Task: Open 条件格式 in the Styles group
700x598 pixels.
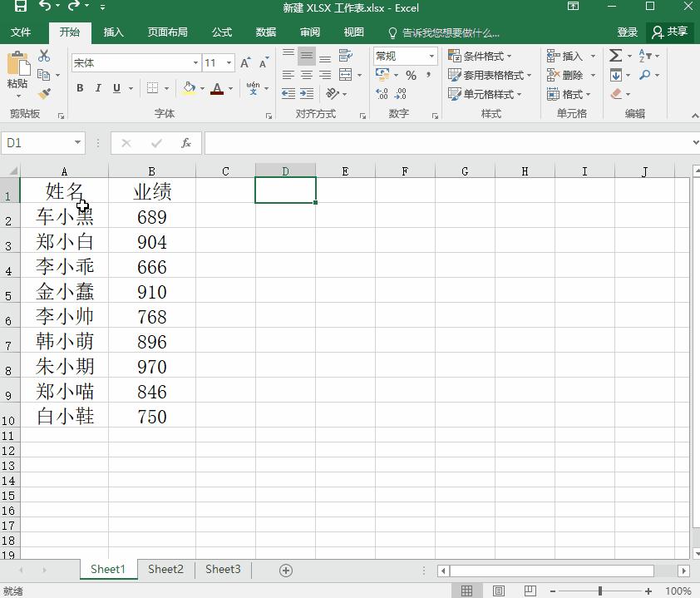Action: coord(479,57)
